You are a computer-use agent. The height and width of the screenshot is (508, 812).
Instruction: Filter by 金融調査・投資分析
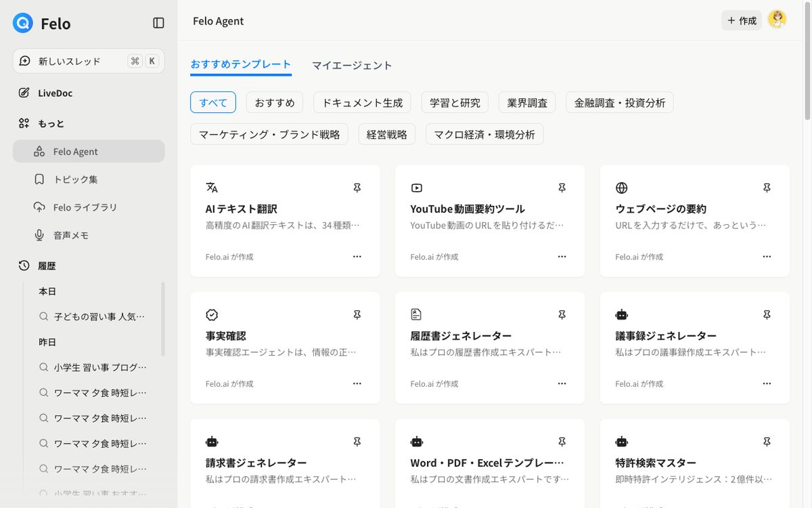[620, 102]
